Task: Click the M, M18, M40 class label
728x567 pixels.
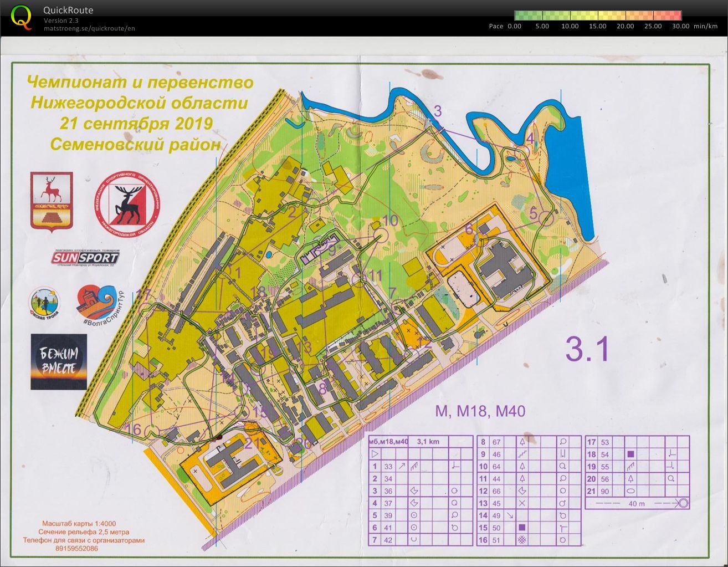Action: 480,411
